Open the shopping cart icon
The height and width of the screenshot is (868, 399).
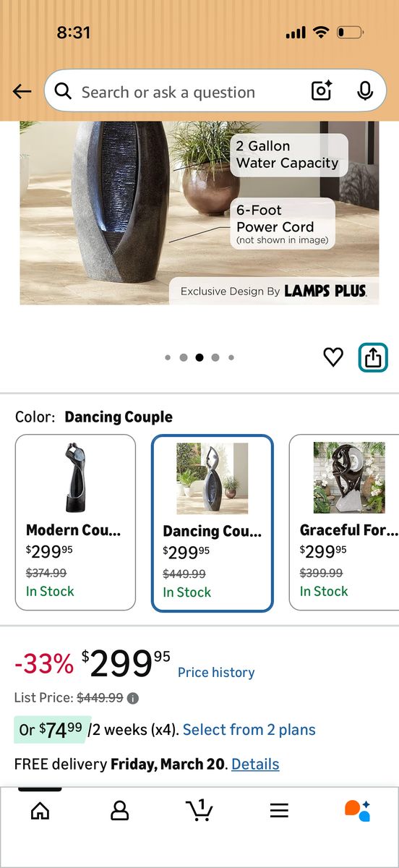click(x=199, y=810)
